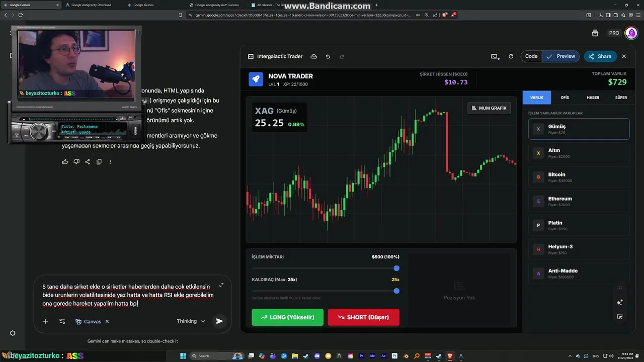Reload the browser page
This screenshot has width=644, height=362.
point(21,15)
